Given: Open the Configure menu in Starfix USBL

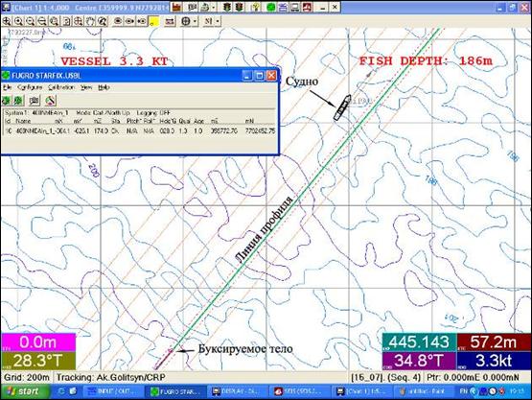Looking at the screenshot, I should (30, 87).
